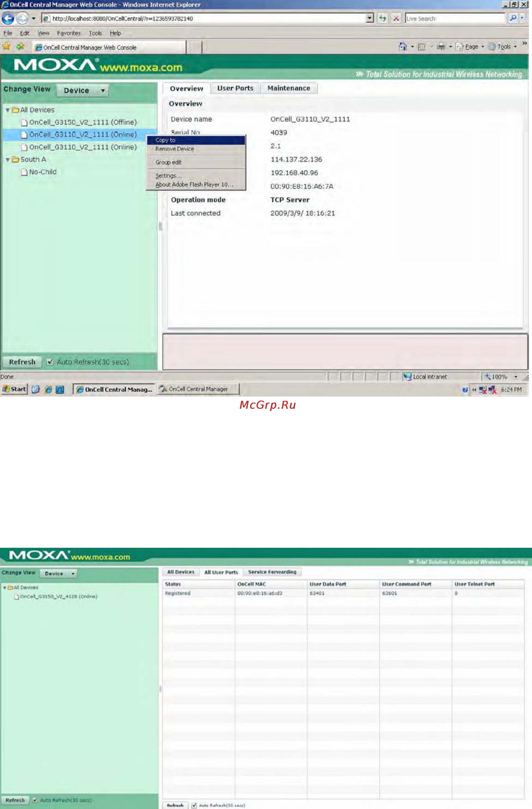Open the Tools menu in IE command bar
Image resolution: width=532 pixels, height=809 pixels.
point(503,47)
